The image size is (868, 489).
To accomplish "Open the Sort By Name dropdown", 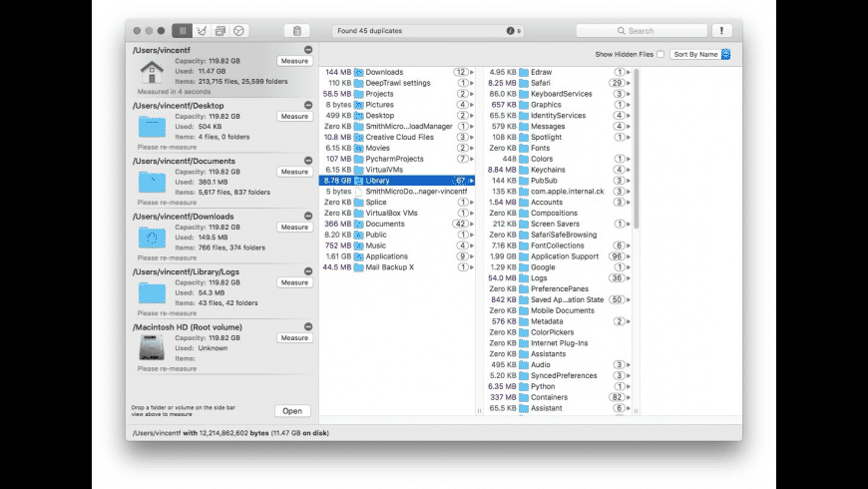I will pyautogui.click(x=700, y=54).
